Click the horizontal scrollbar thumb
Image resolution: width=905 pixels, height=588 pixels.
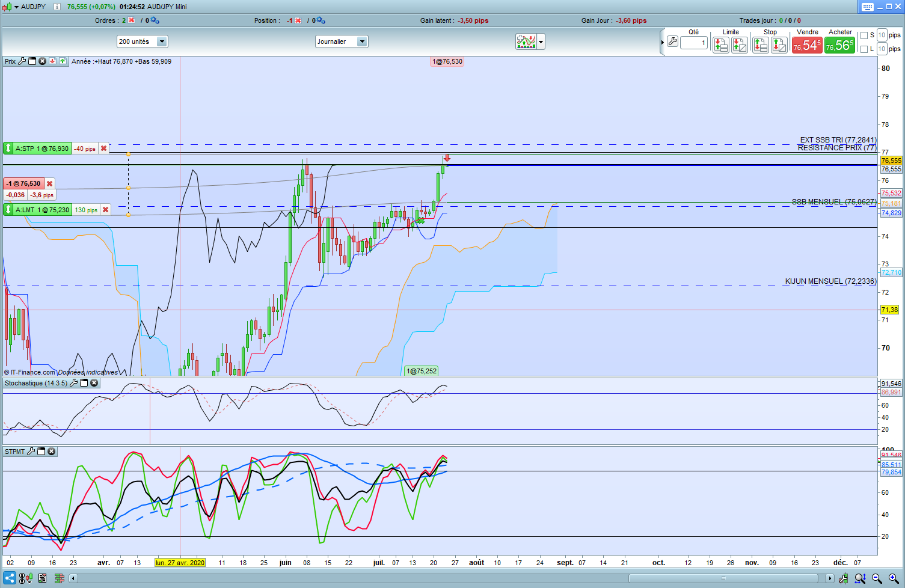(x=723, y=578)
